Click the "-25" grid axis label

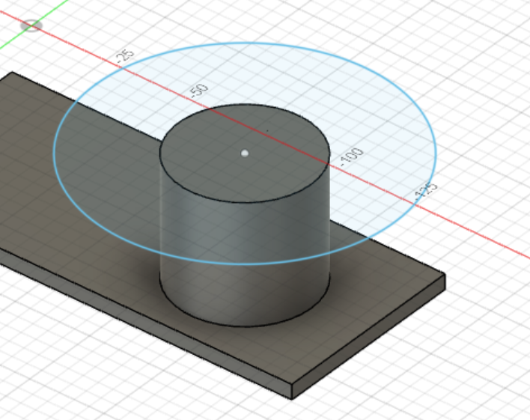pos(125,56)
